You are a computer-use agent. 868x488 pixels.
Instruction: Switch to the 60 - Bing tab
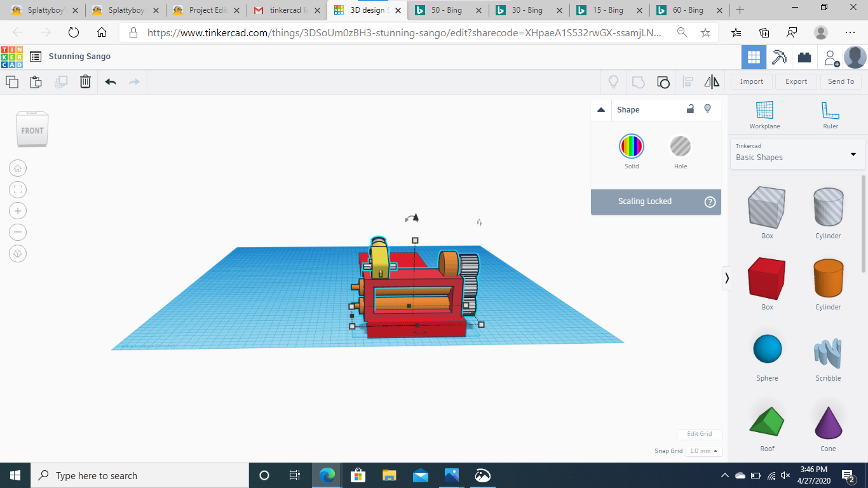click(690, 10)
